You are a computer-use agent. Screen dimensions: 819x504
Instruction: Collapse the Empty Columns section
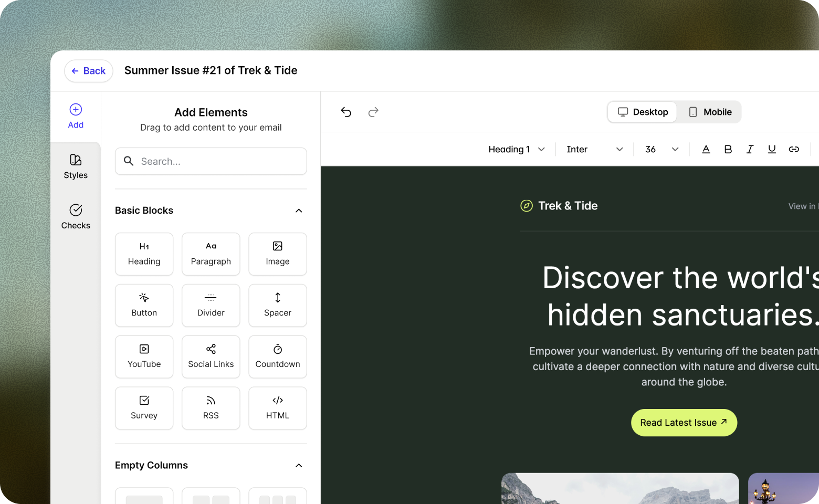[299, 466]
